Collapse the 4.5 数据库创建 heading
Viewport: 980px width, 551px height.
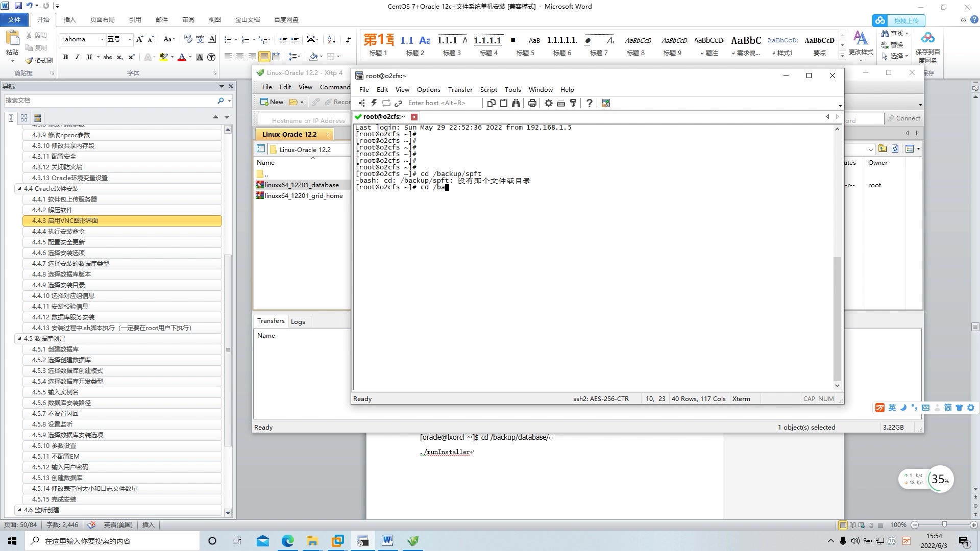tap(19, 339)
